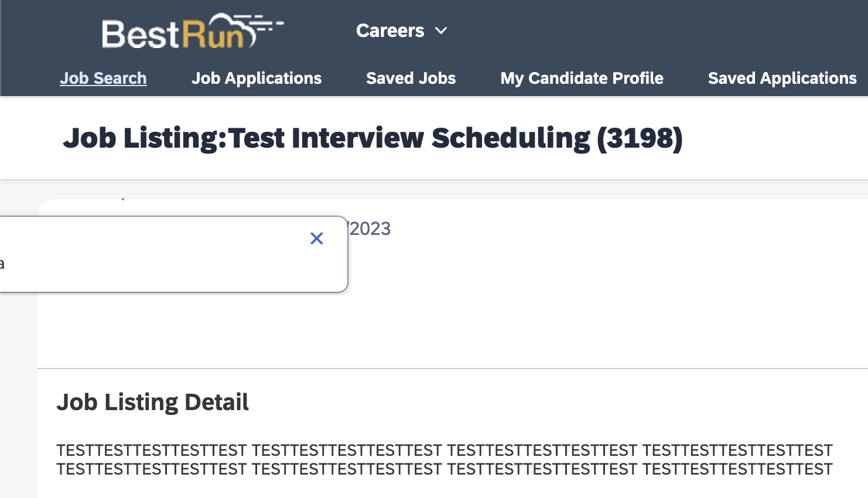This screenshot has width=868, height=498.
Task: Switch to the Job Applications tab
Action: 257,78
